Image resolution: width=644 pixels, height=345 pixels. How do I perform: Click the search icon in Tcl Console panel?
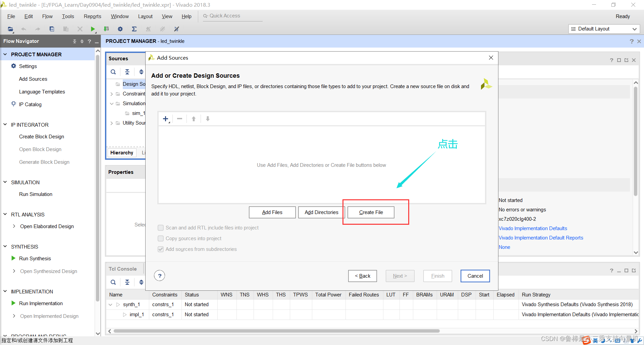113,282
